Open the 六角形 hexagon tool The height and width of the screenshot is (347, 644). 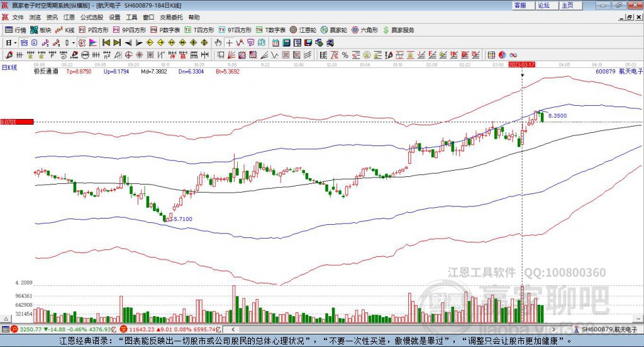tap(365, 30)
